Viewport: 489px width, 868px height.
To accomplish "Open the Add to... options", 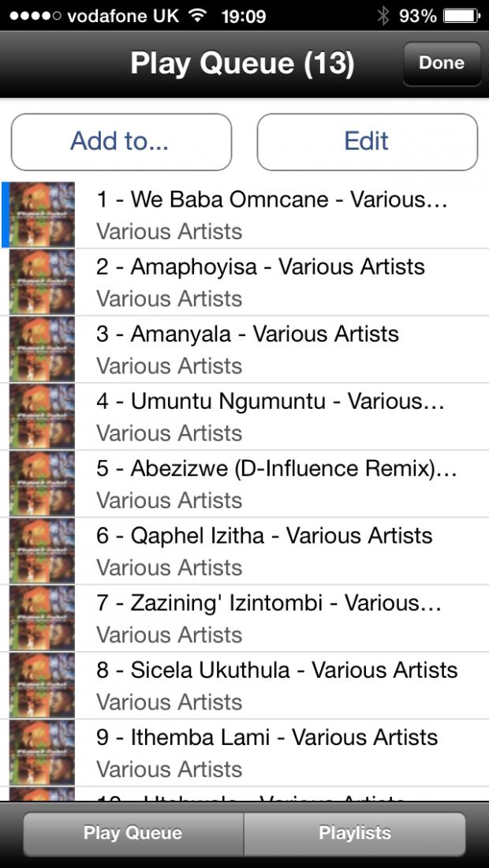I will (x=121, y=142).
